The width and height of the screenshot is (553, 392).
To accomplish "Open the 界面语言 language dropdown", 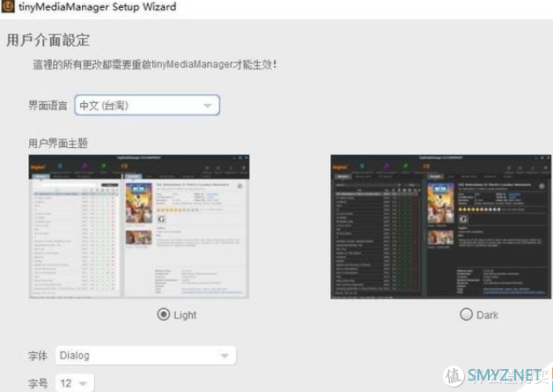I will click(147, 105).
